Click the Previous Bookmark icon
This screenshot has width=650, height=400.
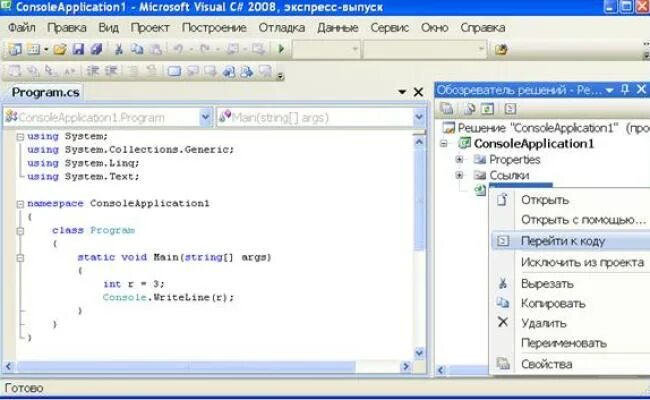pos(192,71)
